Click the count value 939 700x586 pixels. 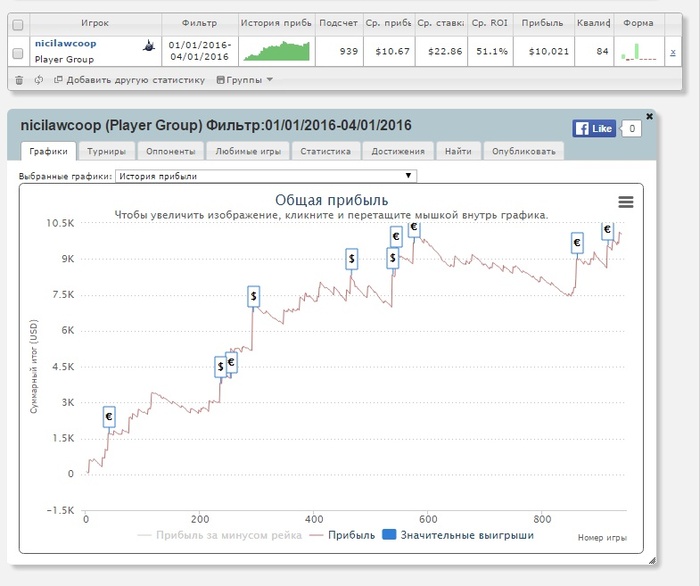(349, 51)
